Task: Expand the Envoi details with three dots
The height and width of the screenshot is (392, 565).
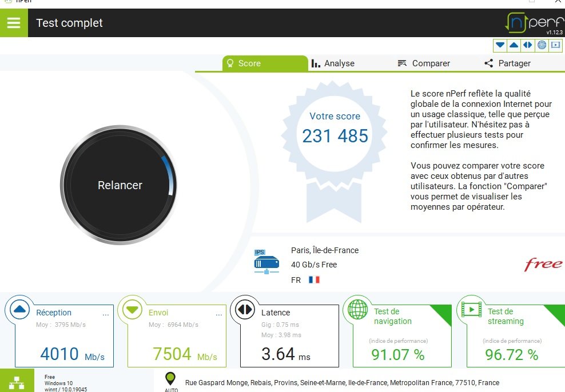Action: coord(218,314)
